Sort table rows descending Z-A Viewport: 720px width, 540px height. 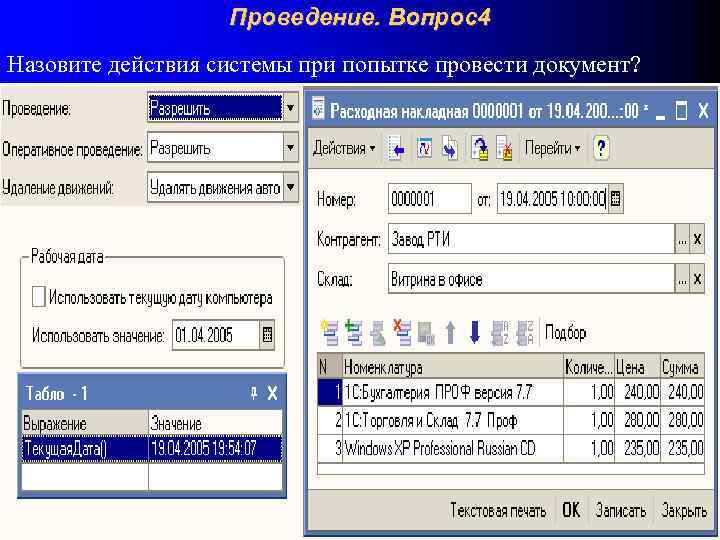pyautogui.click(x=525, y=332)
